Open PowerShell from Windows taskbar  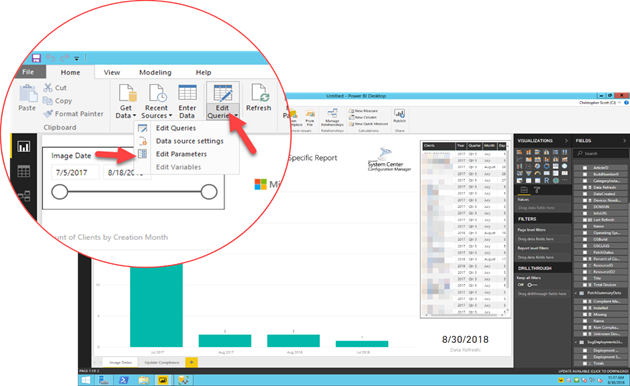click(123, 380)
